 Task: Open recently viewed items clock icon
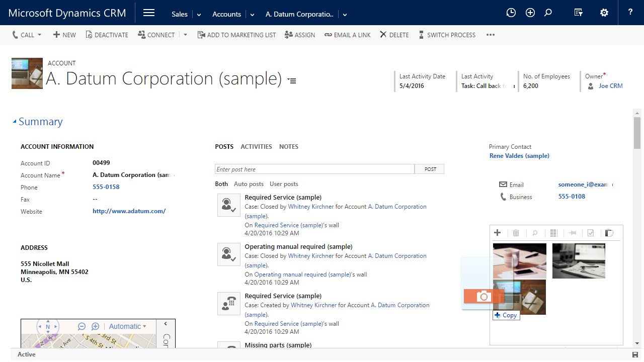pos(511,13)
